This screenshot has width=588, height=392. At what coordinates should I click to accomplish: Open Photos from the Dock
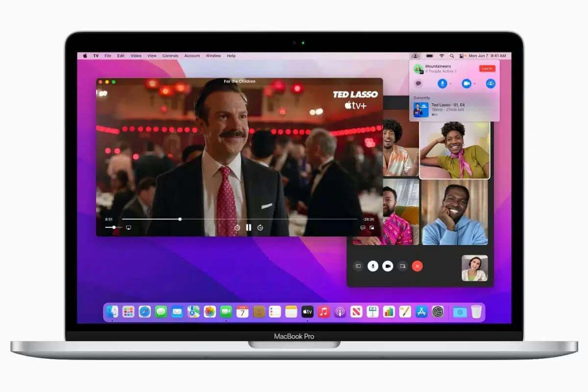coord(210,311)
